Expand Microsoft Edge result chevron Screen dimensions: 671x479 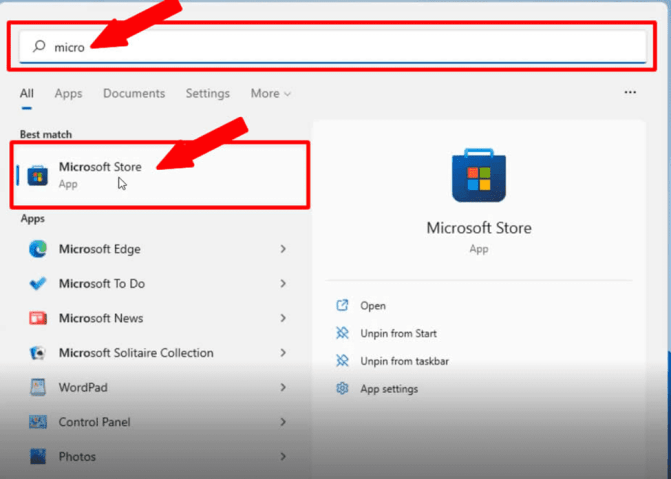pyautogui.click(x=283, y=249)
